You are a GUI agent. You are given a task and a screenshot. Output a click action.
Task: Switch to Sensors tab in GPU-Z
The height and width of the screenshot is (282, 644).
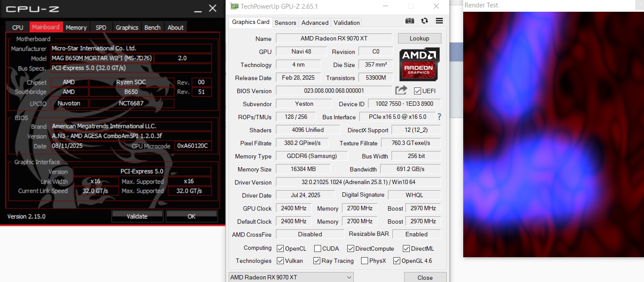[x=285, y=23]
